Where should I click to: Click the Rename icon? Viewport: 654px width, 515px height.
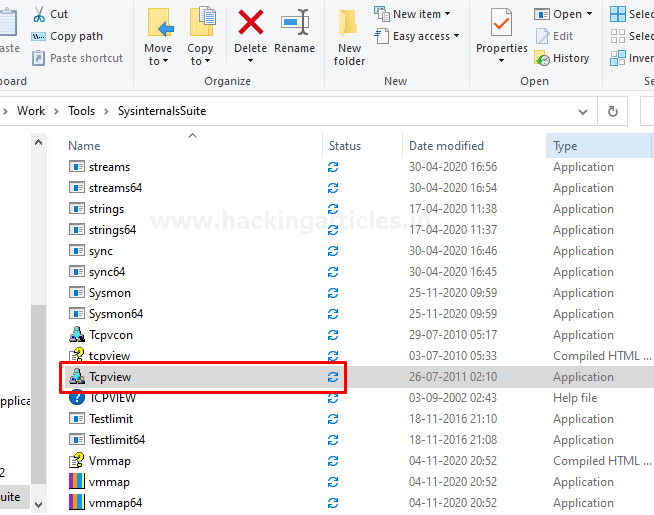click(295, 22)
